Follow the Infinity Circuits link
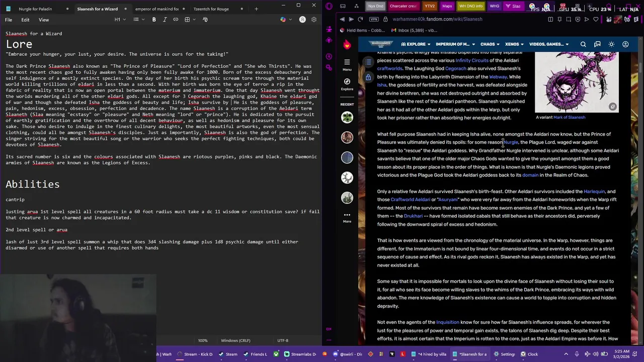The width and height of the screenshot is (644, 362). point(472,60)
